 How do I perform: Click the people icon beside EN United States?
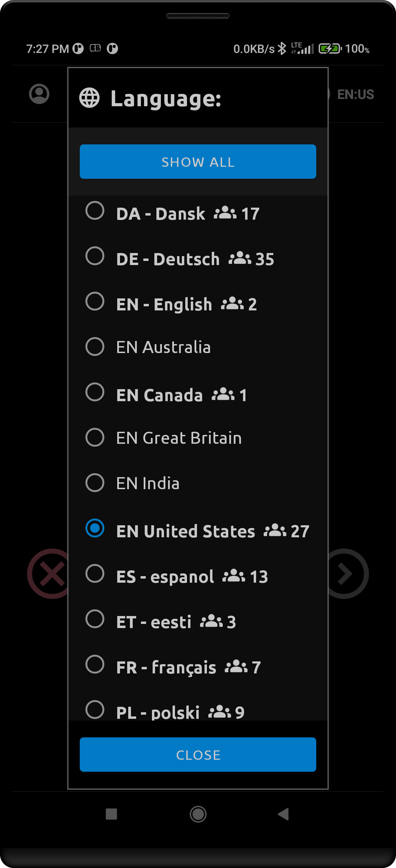(x=275, y=531)
